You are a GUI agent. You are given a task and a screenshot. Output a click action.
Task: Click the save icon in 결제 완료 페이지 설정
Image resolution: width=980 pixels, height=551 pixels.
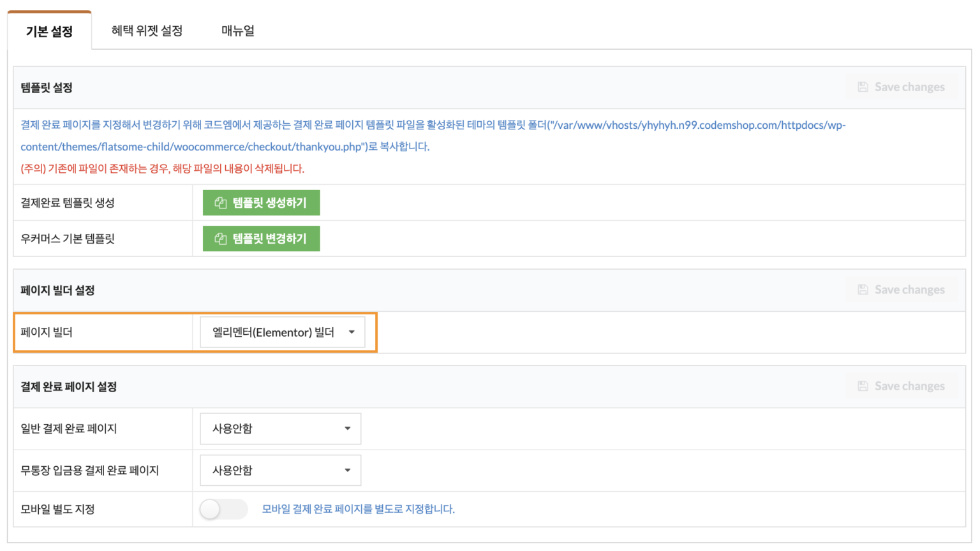pos(863,386)
